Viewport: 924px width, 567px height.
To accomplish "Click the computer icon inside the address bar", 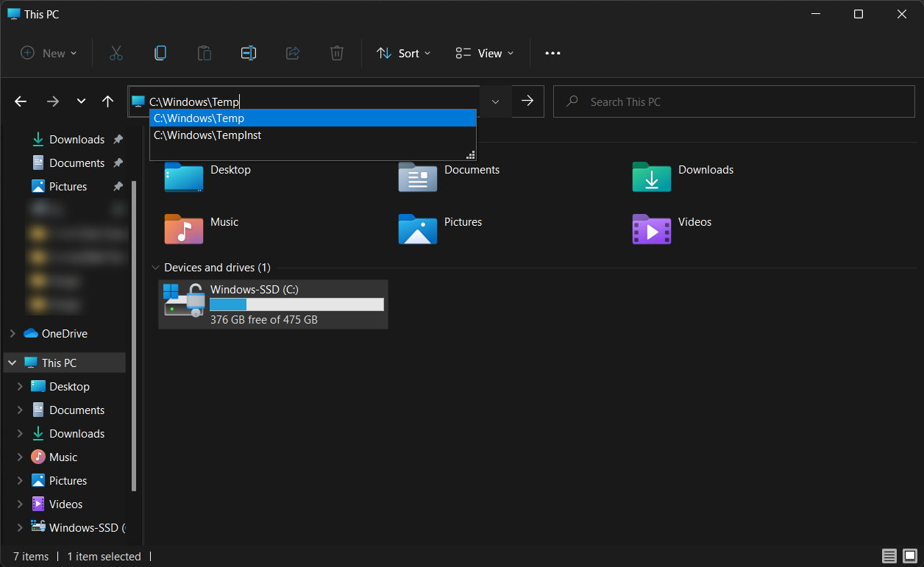I will pyautogui.click(x=138, y=101).
